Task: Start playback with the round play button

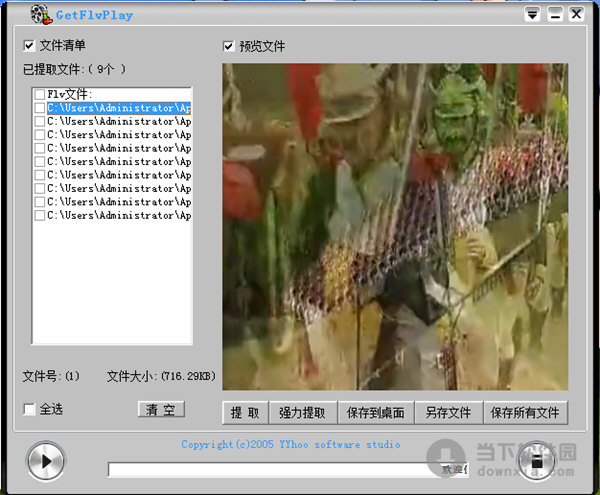Action: (46, 461)
